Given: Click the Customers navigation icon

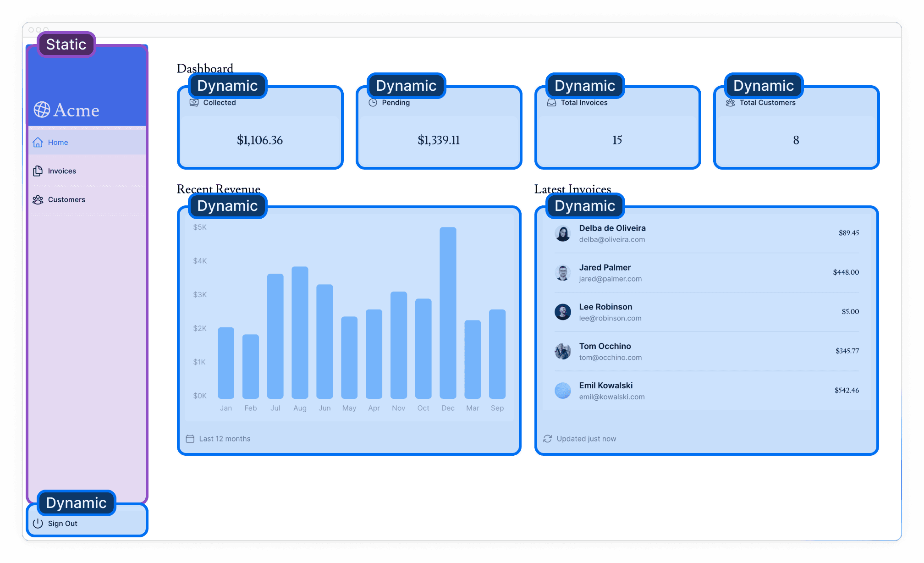Looking at the screenshot, I should tap(38, 199).
